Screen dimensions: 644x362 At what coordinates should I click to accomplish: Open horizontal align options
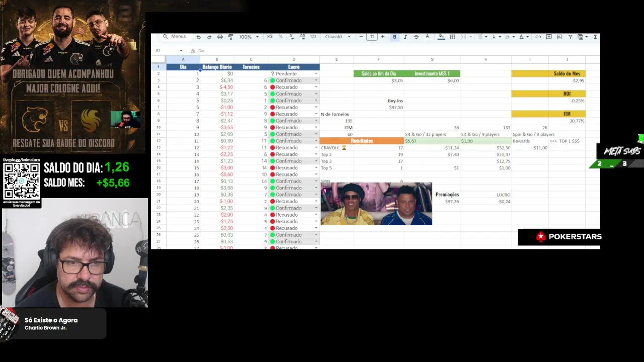point(481,37)
